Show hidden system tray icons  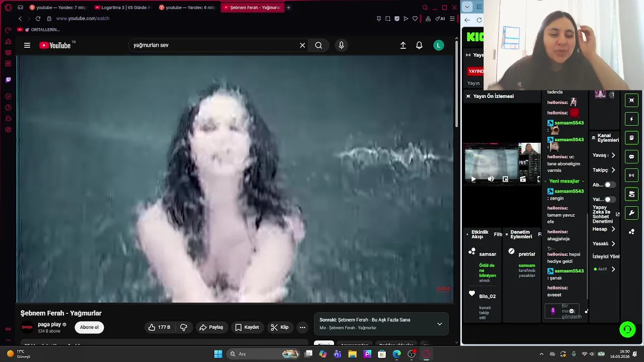(541, 354)
